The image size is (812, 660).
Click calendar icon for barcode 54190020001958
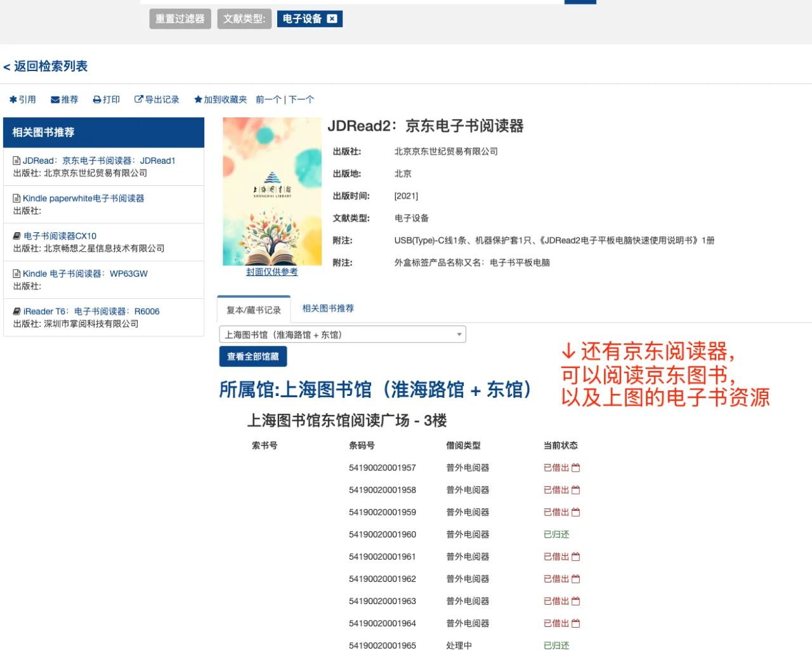[x=576, y=490]
